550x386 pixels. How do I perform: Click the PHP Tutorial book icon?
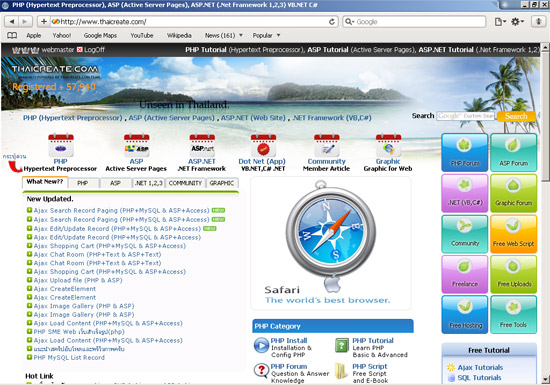click(x=341, y=345)
